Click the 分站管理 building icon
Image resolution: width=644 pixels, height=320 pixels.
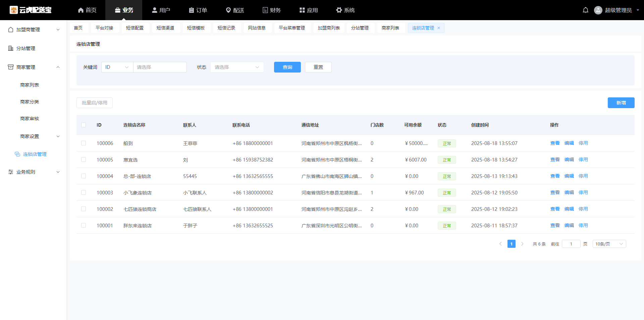11,48
